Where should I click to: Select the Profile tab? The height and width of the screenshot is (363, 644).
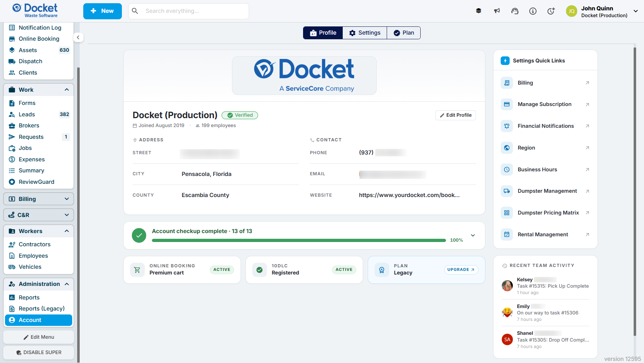point(323,33)
